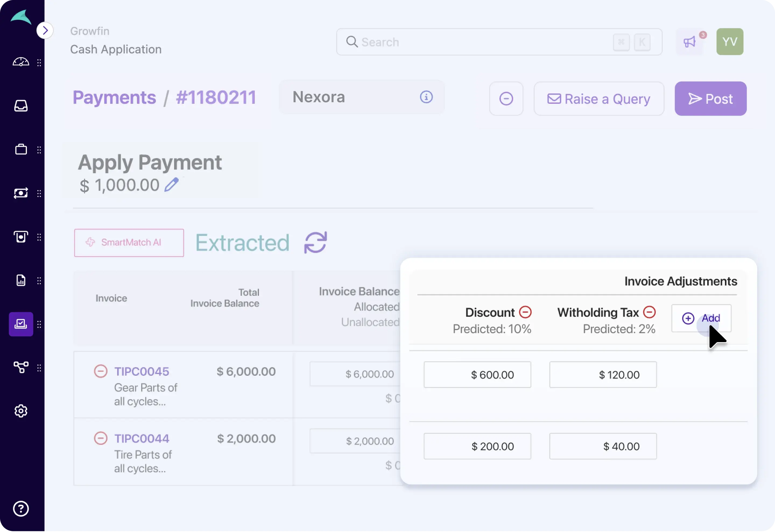Open the reports document sidebar icon

21,280
